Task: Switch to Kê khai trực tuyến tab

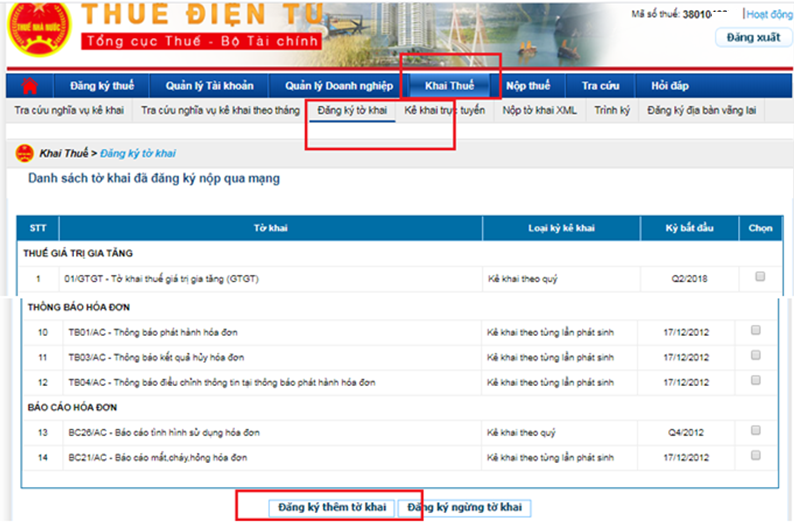Action: [445, 110]
